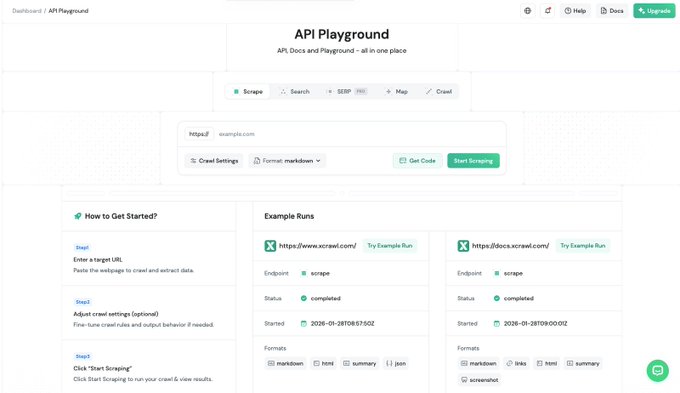
Task: Click the Start Scraping button
Action: coord(473,161)
